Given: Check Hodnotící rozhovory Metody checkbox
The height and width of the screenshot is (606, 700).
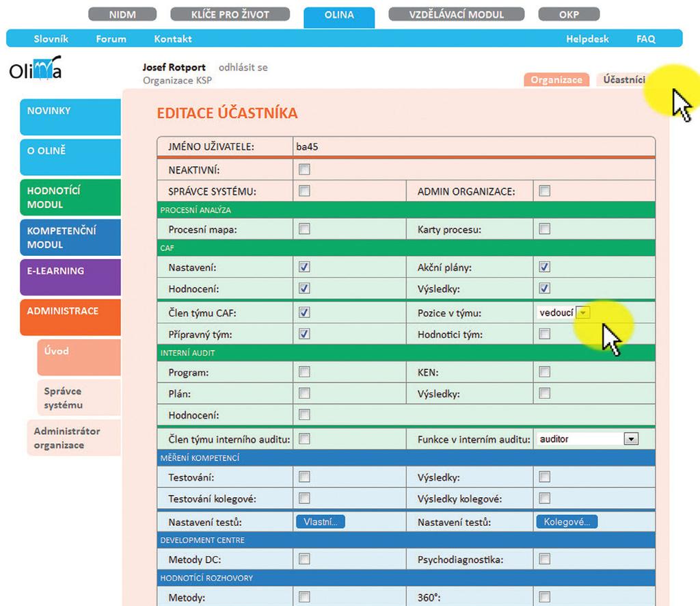Looking at the screenshot, I should point(304,596).
